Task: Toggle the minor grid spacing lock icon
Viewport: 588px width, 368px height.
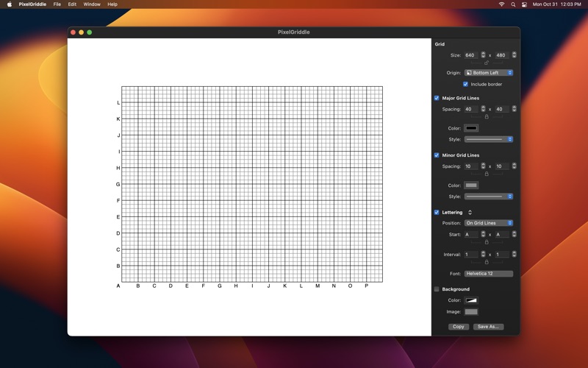Action: pyautogui.click(x=487, y=174)
